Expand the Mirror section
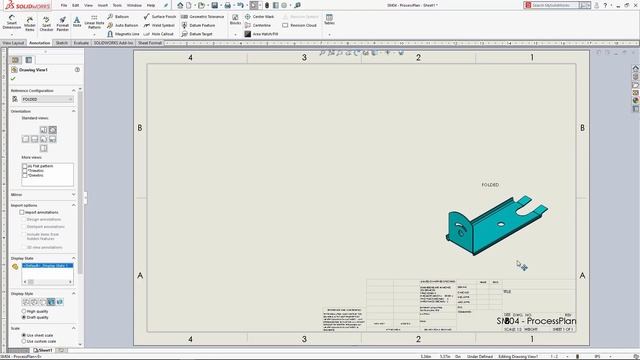This screenshot has height=360, width=640. tap(73, 195)
